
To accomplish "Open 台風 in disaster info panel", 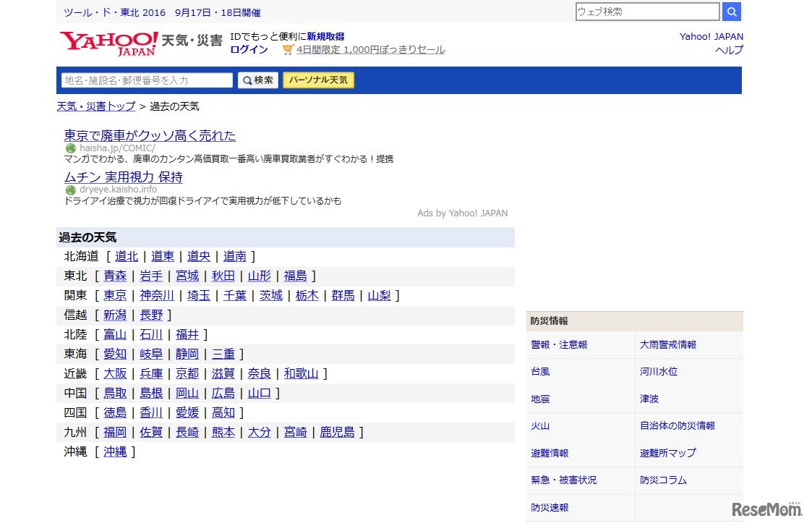I will [540, 372].
